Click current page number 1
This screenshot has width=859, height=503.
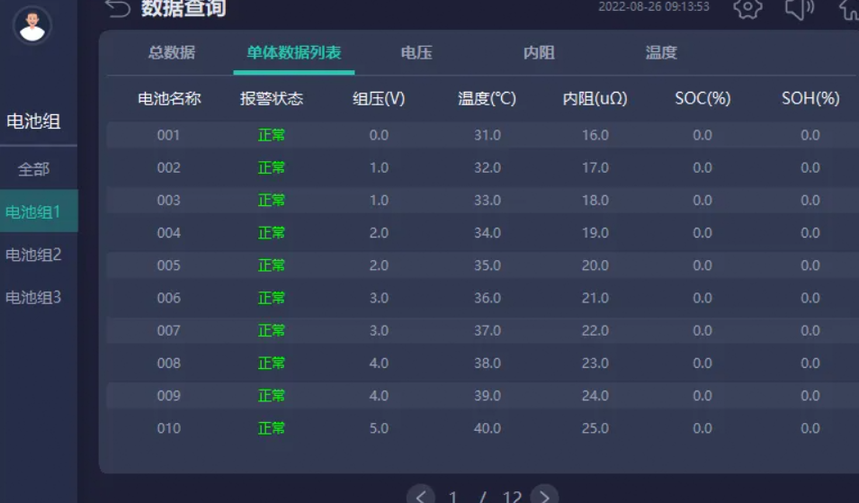[x=453, y=497]
